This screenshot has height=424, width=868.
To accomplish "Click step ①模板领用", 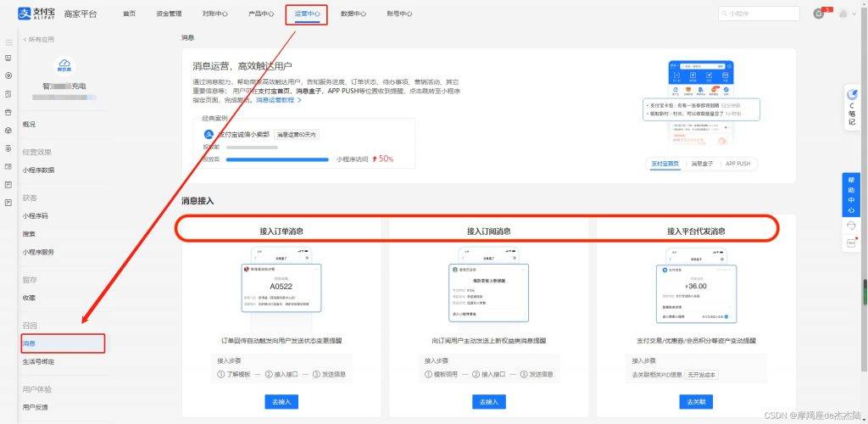I will 441,374.
